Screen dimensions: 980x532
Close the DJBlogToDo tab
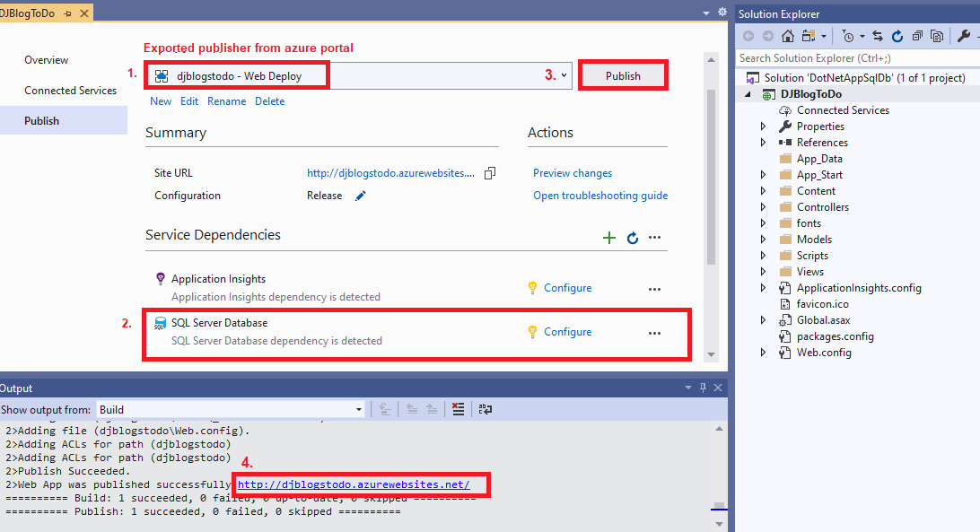pos(84,13)
